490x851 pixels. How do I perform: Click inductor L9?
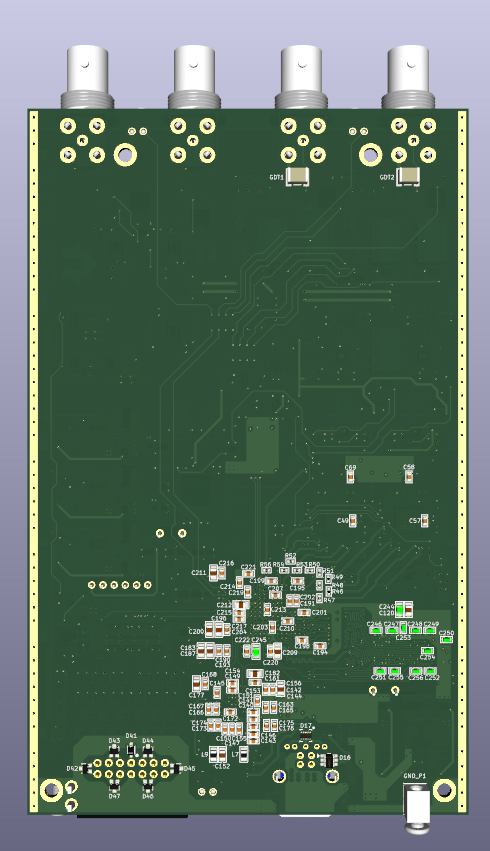[214, 754]
